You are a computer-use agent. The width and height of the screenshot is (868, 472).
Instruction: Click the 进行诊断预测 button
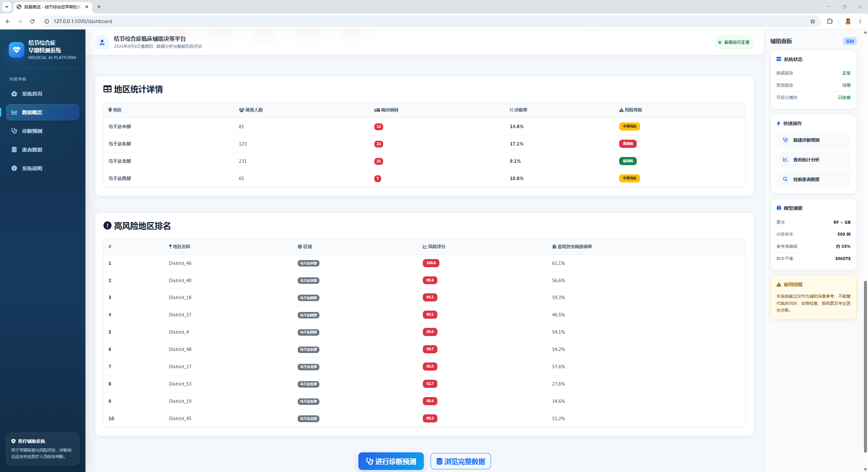pyautogui.click(x=391, y=461)
